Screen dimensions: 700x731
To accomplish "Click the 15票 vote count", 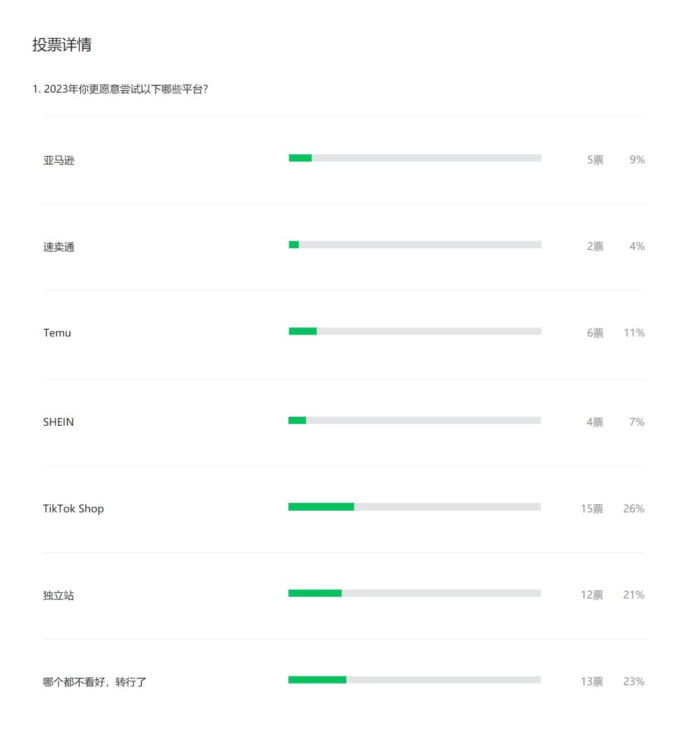I will point(592,509).
